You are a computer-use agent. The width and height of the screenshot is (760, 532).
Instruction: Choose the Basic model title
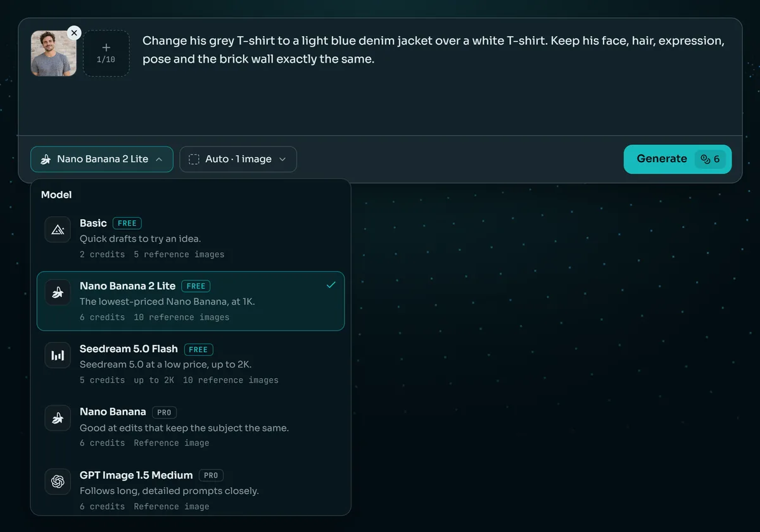93,223
